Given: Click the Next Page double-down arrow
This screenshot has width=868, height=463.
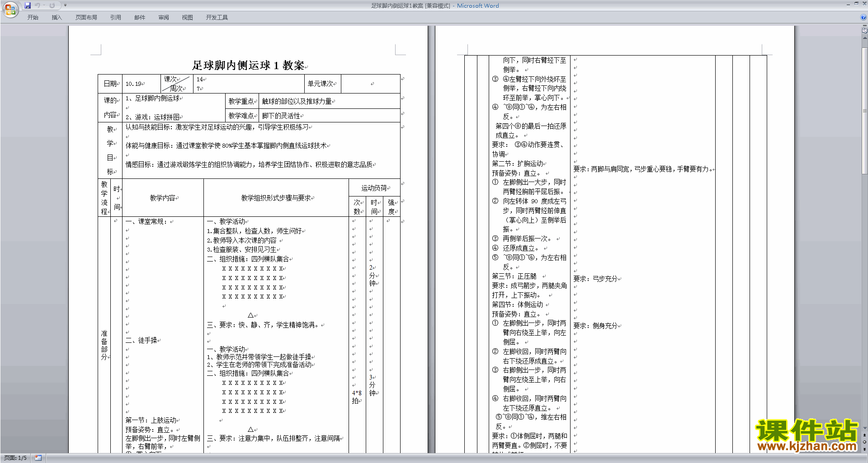Looking at the screenshot, I should point(865,449).
